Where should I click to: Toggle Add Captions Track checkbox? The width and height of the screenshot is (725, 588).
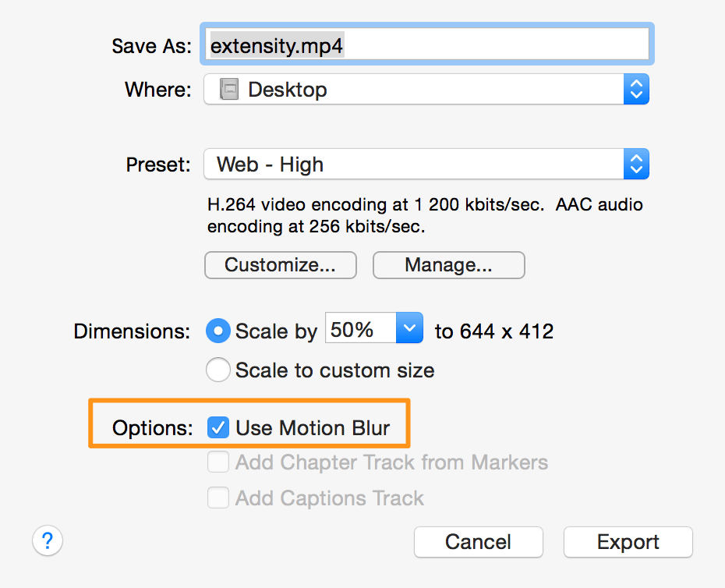[217, 498]
